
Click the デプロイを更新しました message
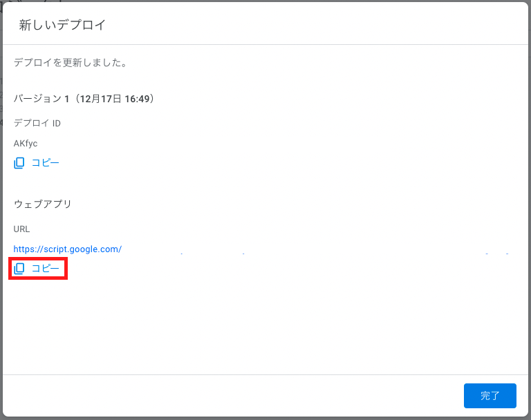(x=70, y=63)
